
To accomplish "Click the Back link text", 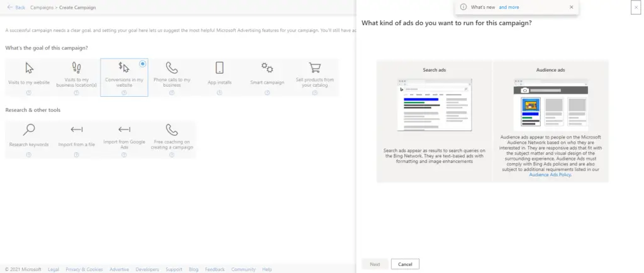I will coord(20,8).
